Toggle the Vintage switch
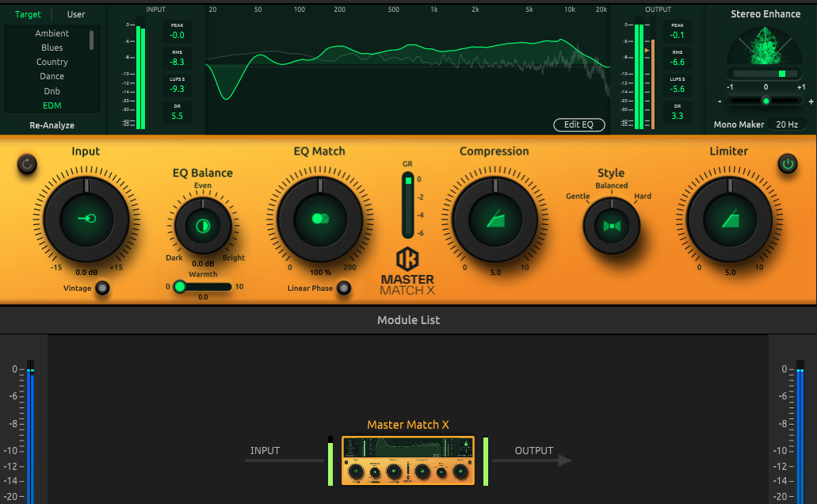 103,288
